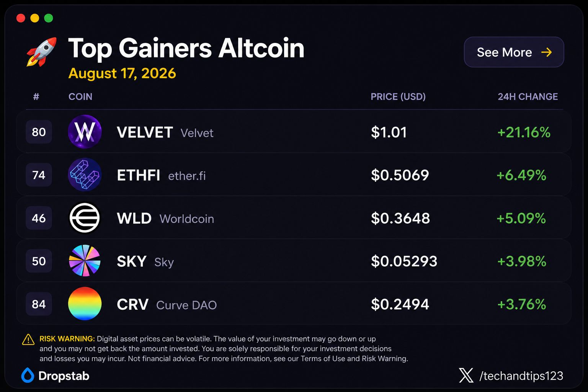588x392 pixels.
Task: Open the X social logo icon
Action: [466, 376]
